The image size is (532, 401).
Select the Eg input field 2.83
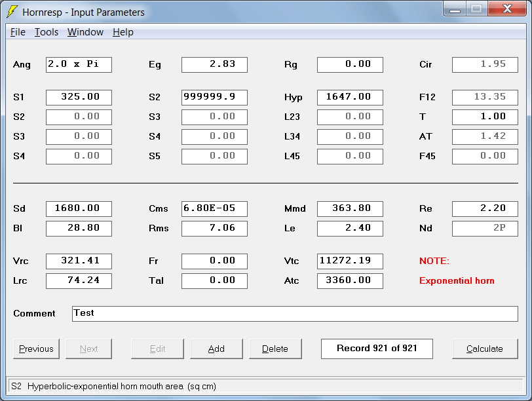coord(214,64)
